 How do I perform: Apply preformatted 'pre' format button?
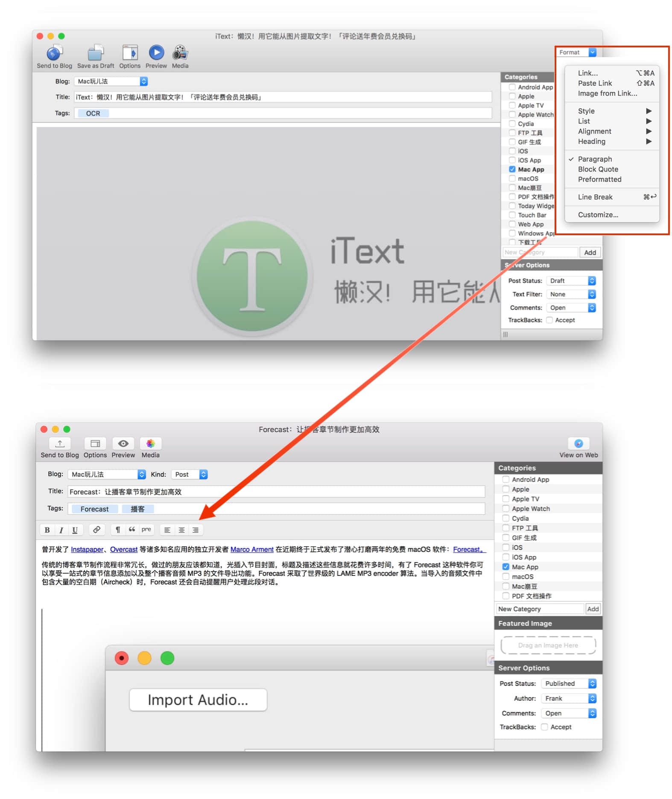point(146,530)
